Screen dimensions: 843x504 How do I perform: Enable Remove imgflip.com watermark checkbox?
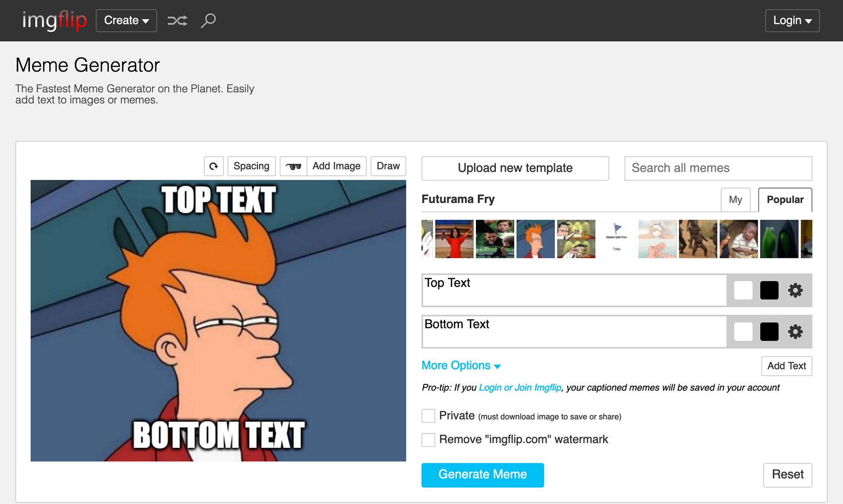[x=429, y=440]
